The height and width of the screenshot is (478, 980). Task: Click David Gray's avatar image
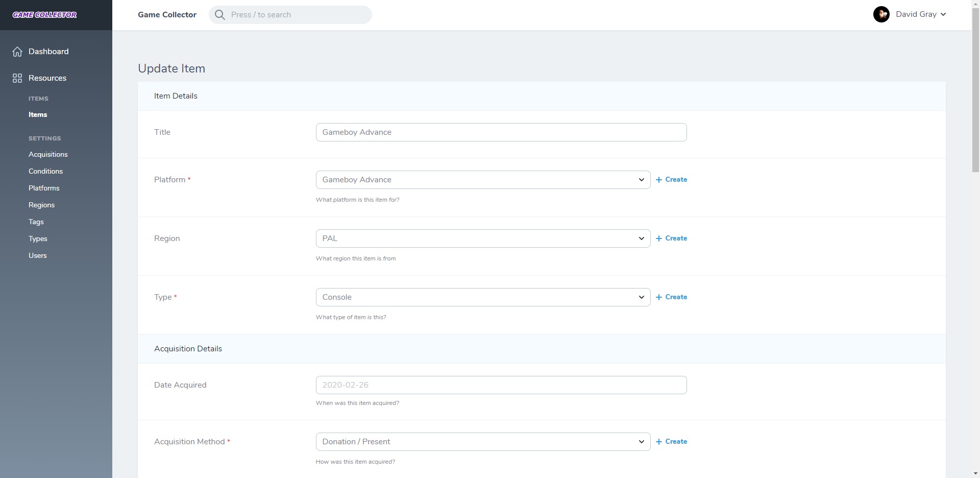tap(881, 14)
